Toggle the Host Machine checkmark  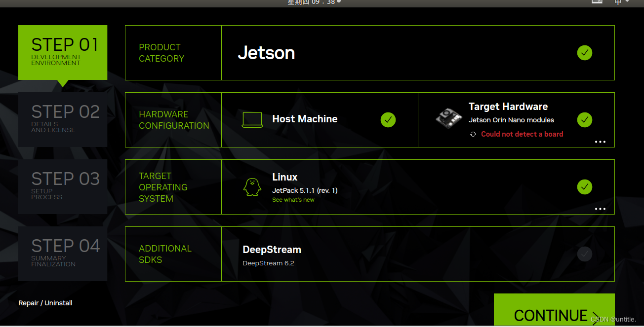388,120
